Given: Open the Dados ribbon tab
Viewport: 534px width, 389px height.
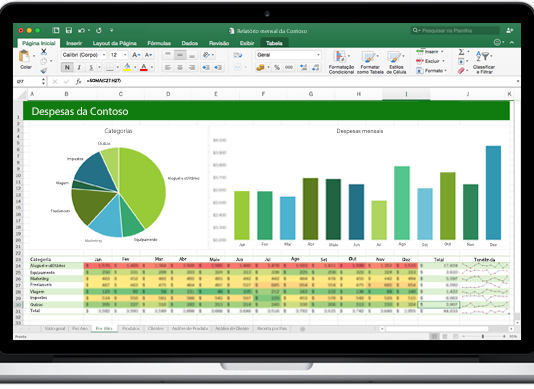Looking at the screenshot, I should coord(190,43).
